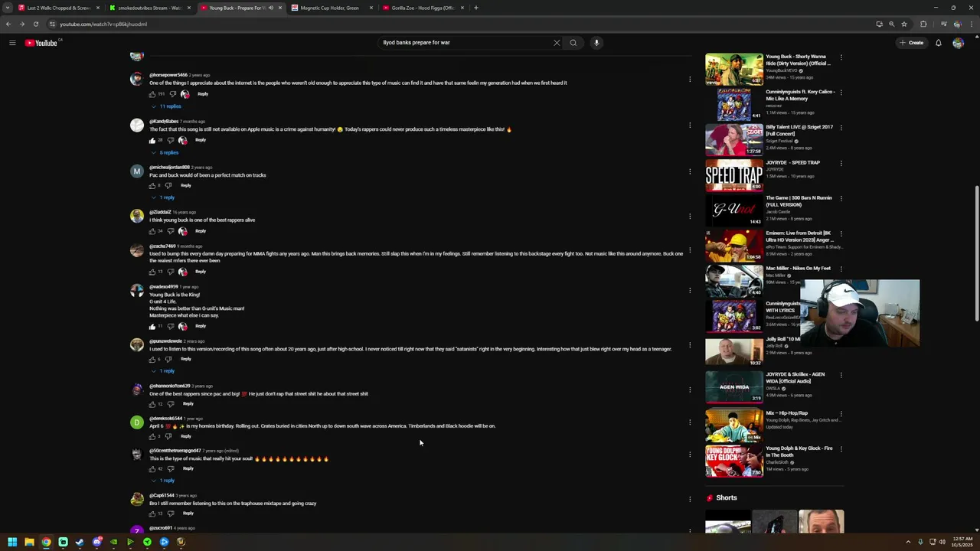
Task: Close the Young Buck Prepare For tab
Action: coord(280,8)
